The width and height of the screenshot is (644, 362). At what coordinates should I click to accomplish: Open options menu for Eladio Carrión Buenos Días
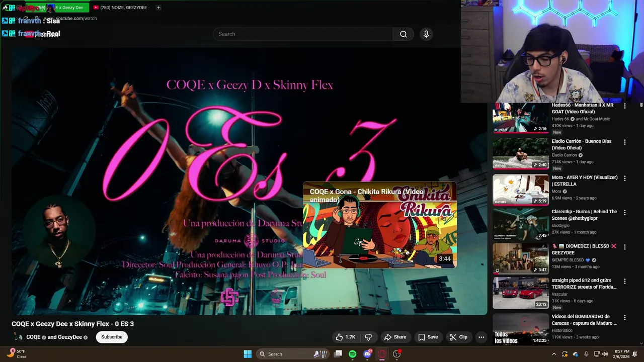pos(625,142)
